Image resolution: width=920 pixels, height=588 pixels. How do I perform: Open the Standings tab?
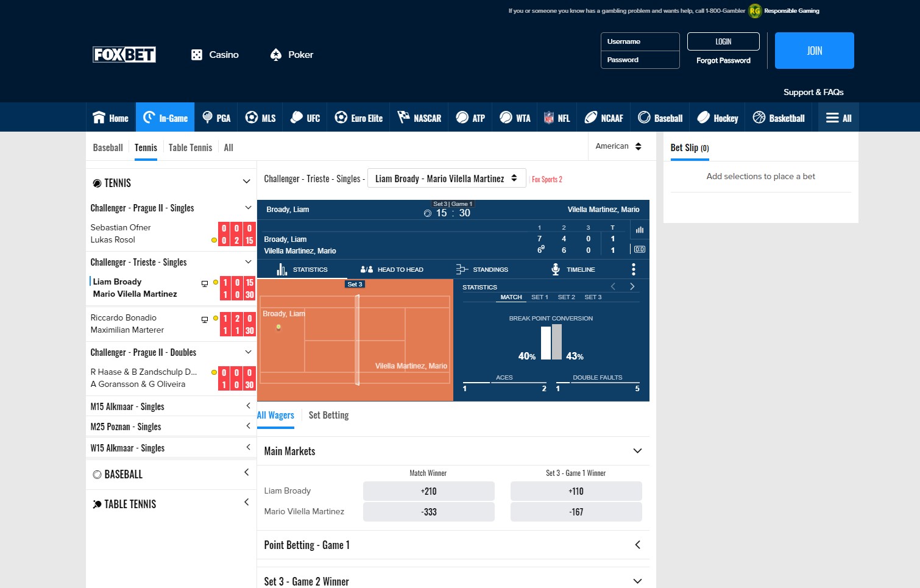[482, 269]
